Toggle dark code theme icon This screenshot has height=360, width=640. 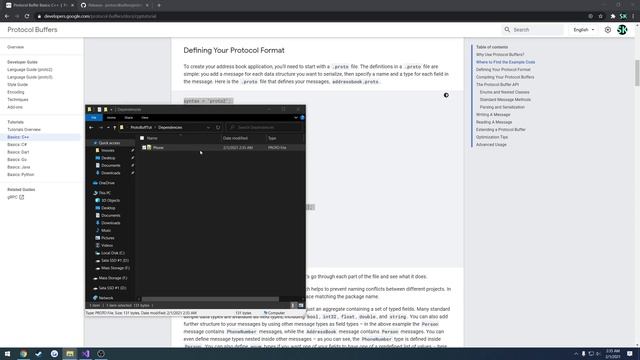click(x=446, y=95)
